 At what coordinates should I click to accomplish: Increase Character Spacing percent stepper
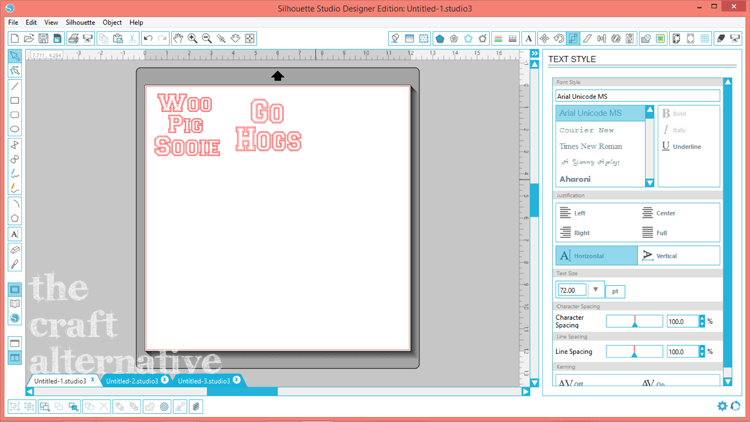[702, 319]
